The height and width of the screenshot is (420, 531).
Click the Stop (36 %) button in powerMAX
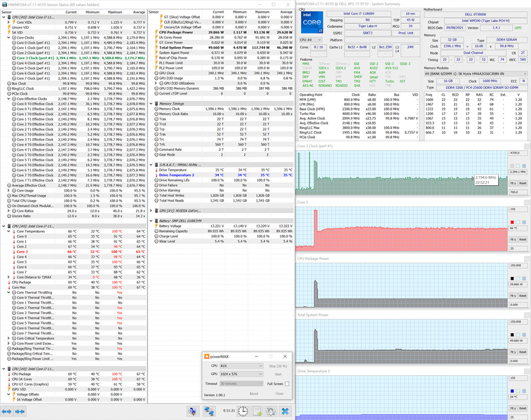pyautogui.click(x=278, y=366)
